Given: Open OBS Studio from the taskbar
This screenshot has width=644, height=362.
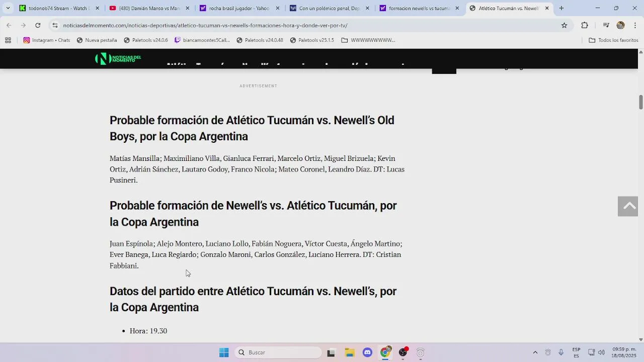Looking at the screenshot, I should [x=403, y=352].
